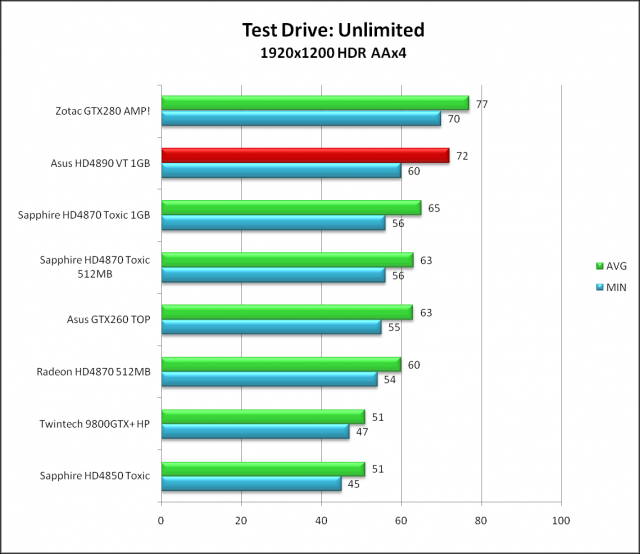Click the subtitle '1920x1200 HDR AAx4'
The height and width of the screenshot is (554, 640).
(333, 53)
